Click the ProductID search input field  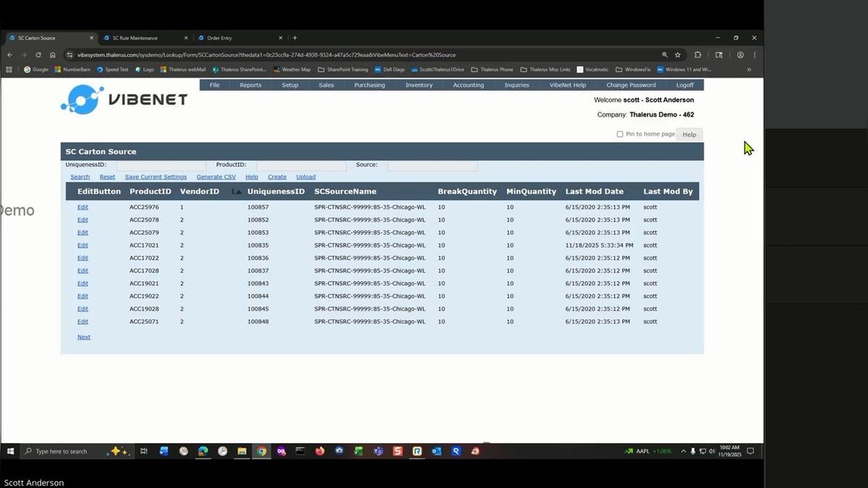pyautogui.click(x=300, y=166)
